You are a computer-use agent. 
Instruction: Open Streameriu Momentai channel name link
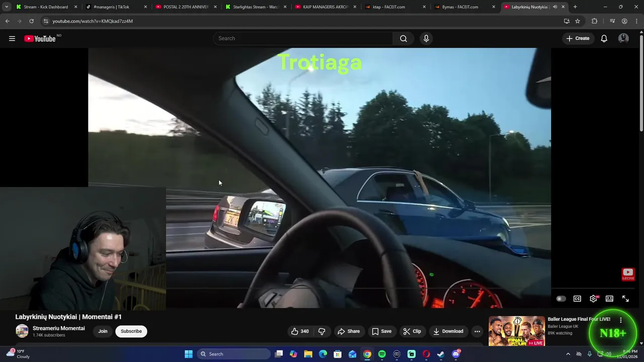point(59,328)
